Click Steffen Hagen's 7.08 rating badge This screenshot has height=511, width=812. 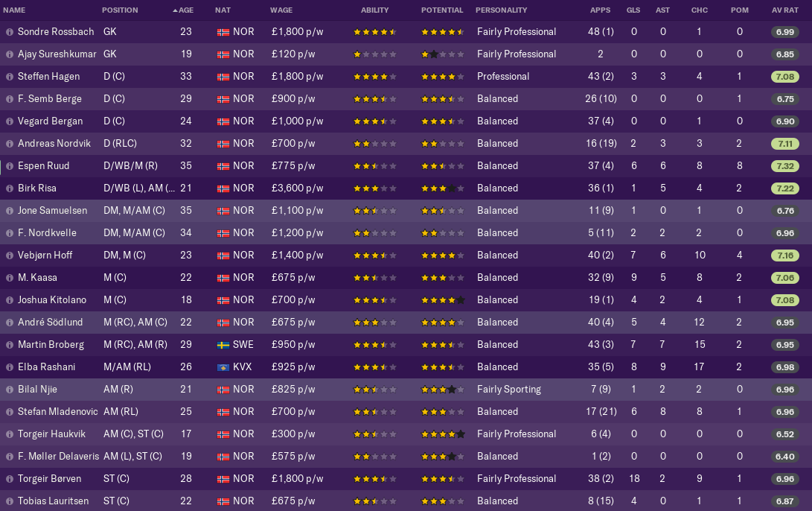pyautogui.click(x=785, y=77)
